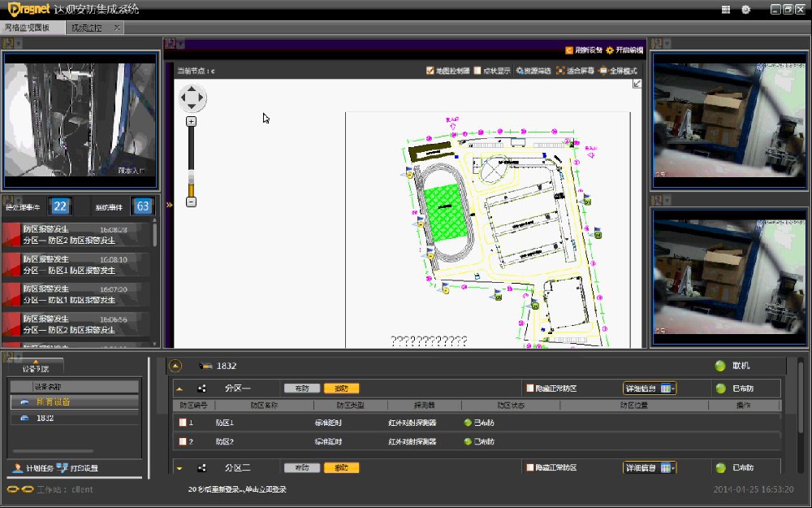The image size is (812, 508).
Task: Switch to the 视频监控 tab
Action: [87, 28]
